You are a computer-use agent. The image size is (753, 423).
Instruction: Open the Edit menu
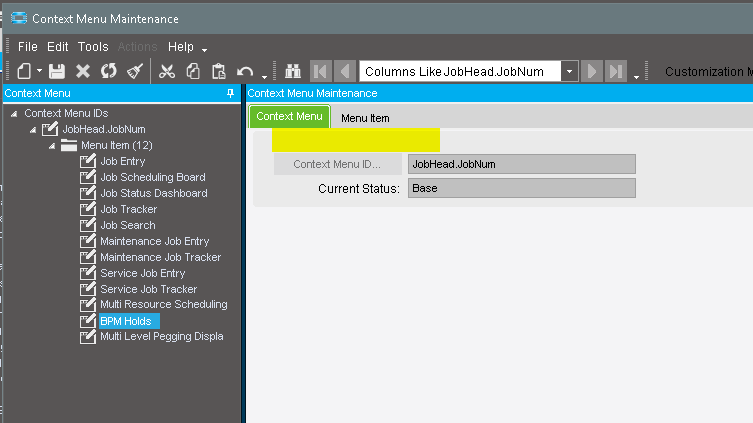tap(58, 47)
